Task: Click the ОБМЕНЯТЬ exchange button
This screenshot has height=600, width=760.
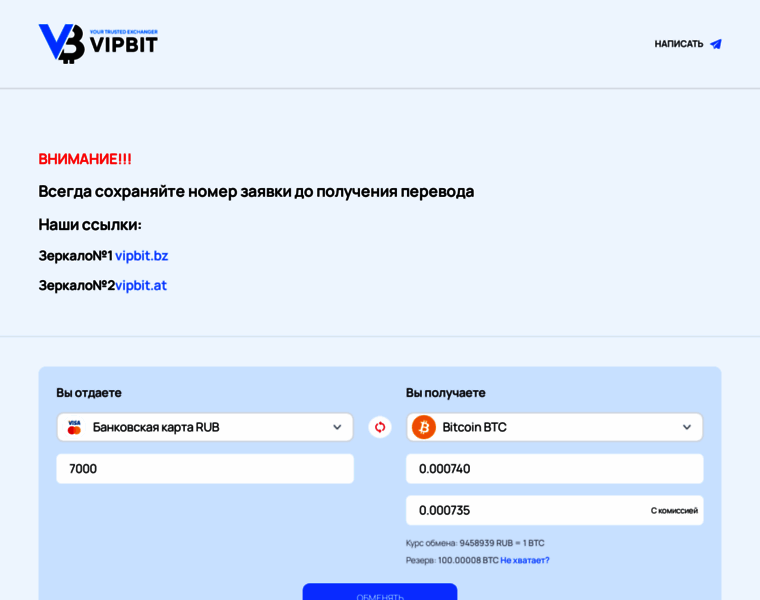Action: pos(380,592)
